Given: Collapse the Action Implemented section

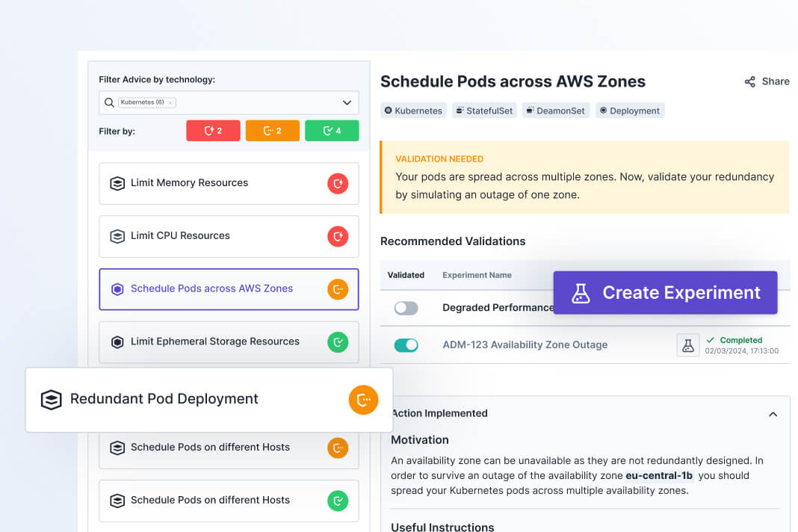Looking at the screenshot, I should (773, 414).
